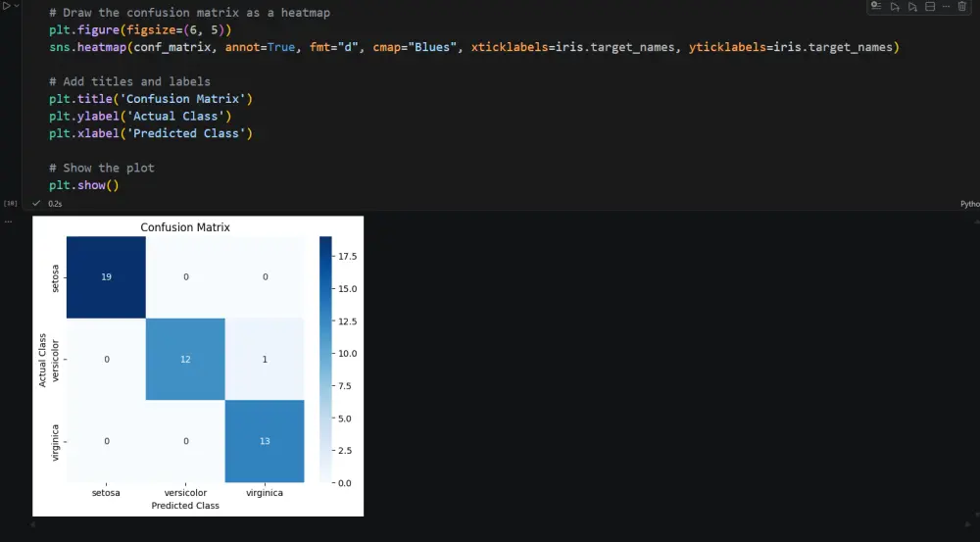Click the '# Draw the confusion matrix' comment
Viewport: 980px width, 542px height.
(189, 13)
